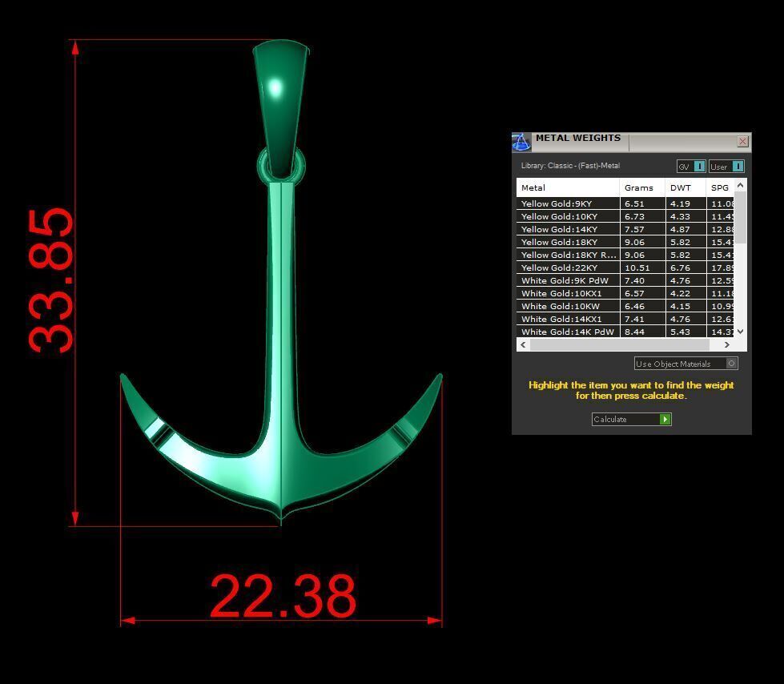The width and height of the screenshot is (784, 684).
Task: Select the Yellow Gold:10KY row
Action: click(x=625, y=216)
